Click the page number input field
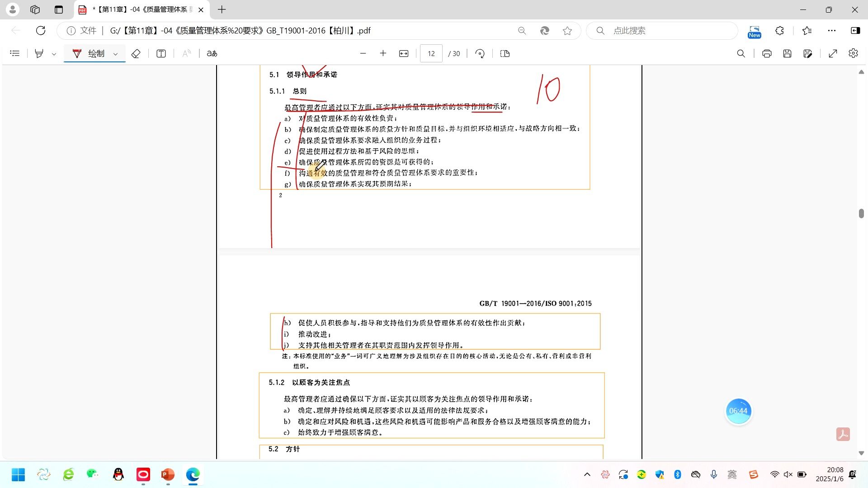The image size is (868, 488). point(431,54)
